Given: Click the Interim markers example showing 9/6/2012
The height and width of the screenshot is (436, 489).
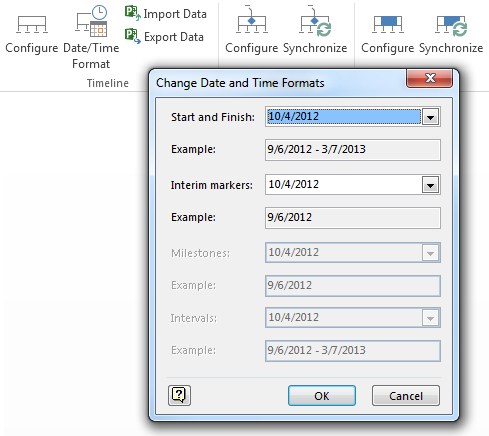Looking at the screenshot, I should tap(353, 218).
